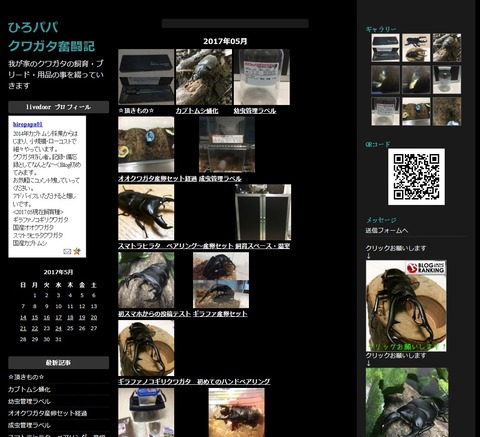This screenshot has height=437, width=480.
Task: Open 成虫管理ラベル in the 最新記事 list
Action: tap(29, 425)
